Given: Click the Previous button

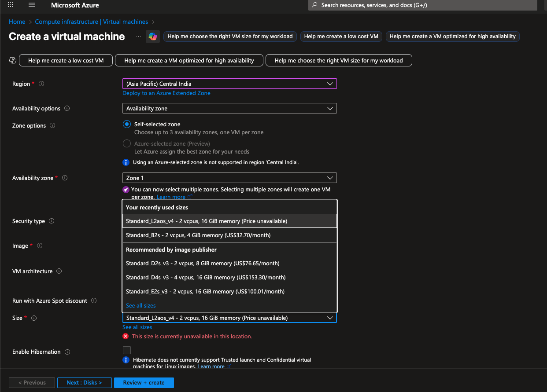Looking at the screenshot, I should (32, 383).
